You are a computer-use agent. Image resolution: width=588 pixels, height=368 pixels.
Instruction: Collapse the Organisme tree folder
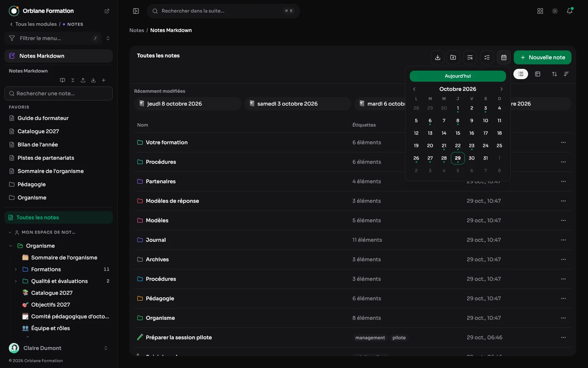click(11, 246)
